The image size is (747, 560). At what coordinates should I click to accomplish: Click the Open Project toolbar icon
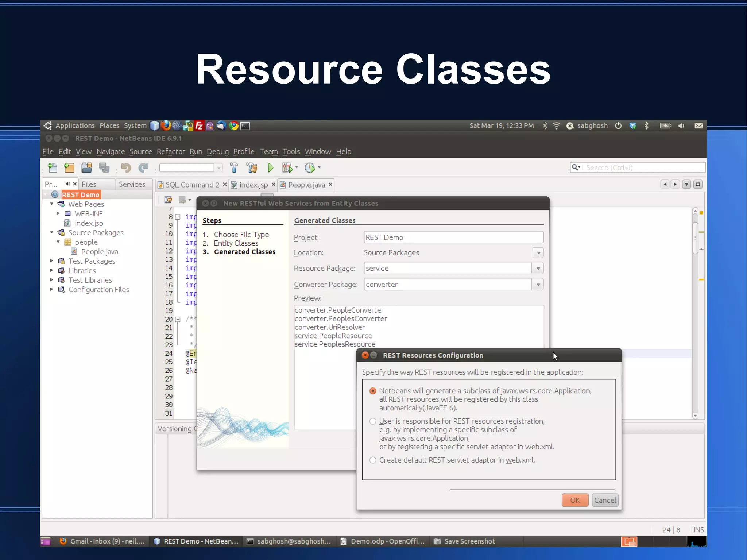87,168
